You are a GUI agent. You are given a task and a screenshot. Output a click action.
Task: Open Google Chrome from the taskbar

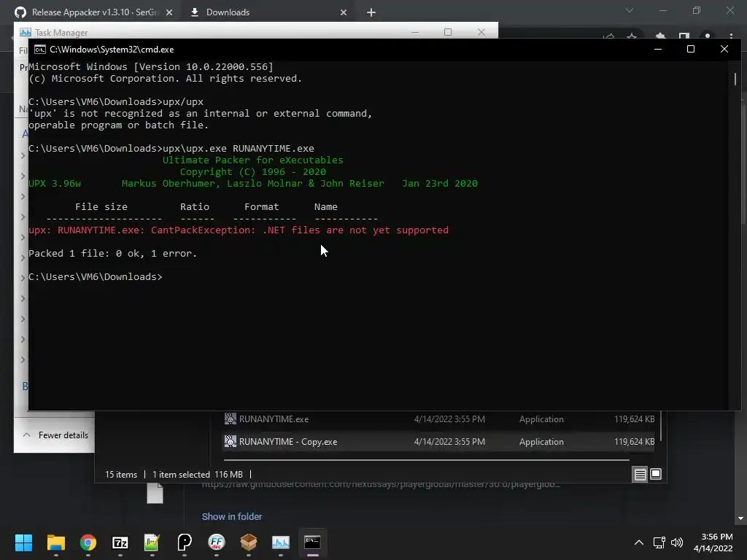88,542
